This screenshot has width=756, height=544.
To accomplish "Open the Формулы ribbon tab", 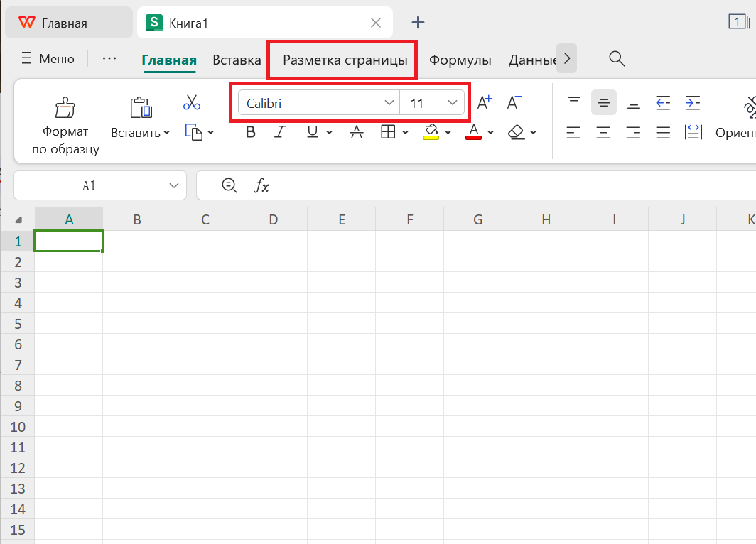I will (x=460, y=60).
